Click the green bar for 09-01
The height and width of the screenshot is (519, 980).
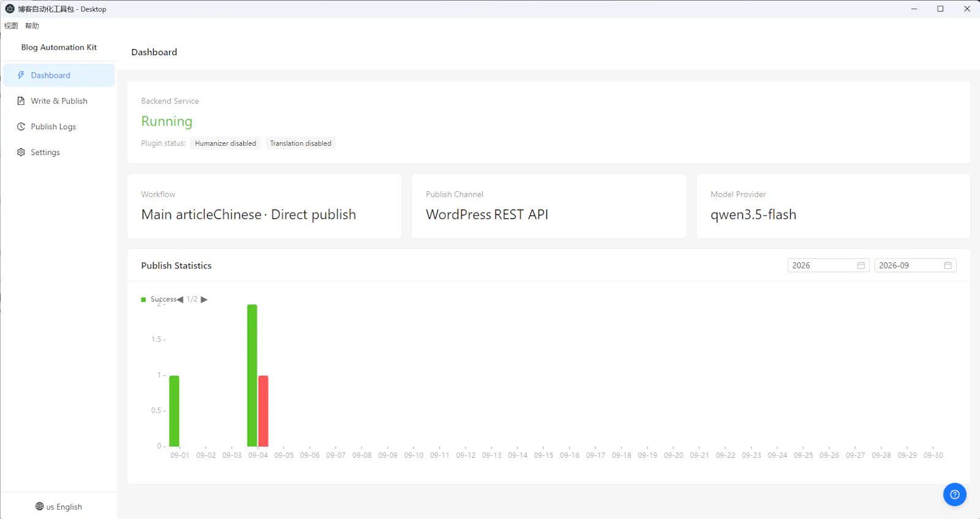click(175, 411)
